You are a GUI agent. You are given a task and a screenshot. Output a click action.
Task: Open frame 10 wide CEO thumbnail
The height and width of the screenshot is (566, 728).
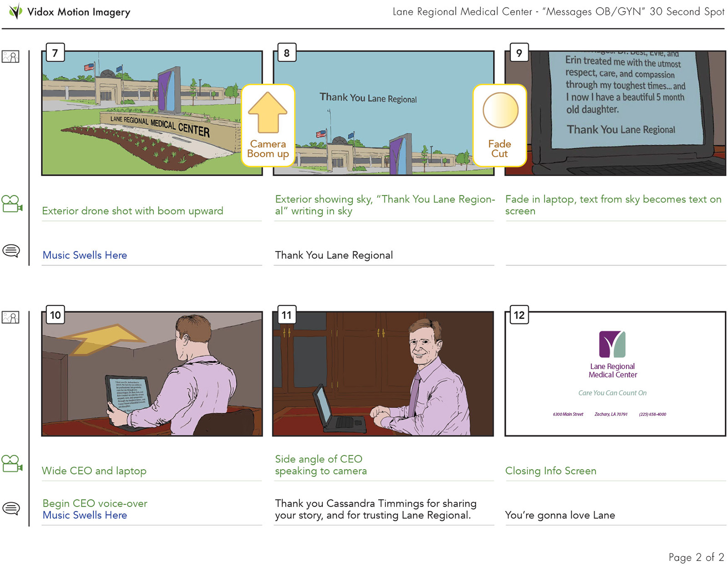(152, 374)
